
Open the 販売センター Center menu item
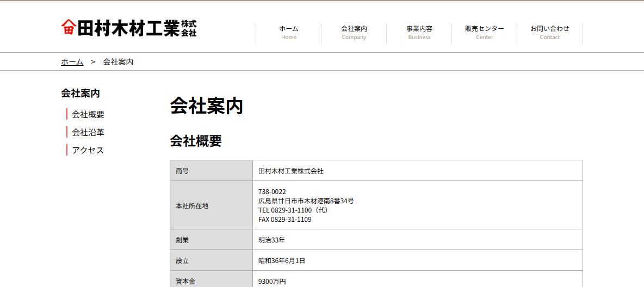[x=485, y=33]
